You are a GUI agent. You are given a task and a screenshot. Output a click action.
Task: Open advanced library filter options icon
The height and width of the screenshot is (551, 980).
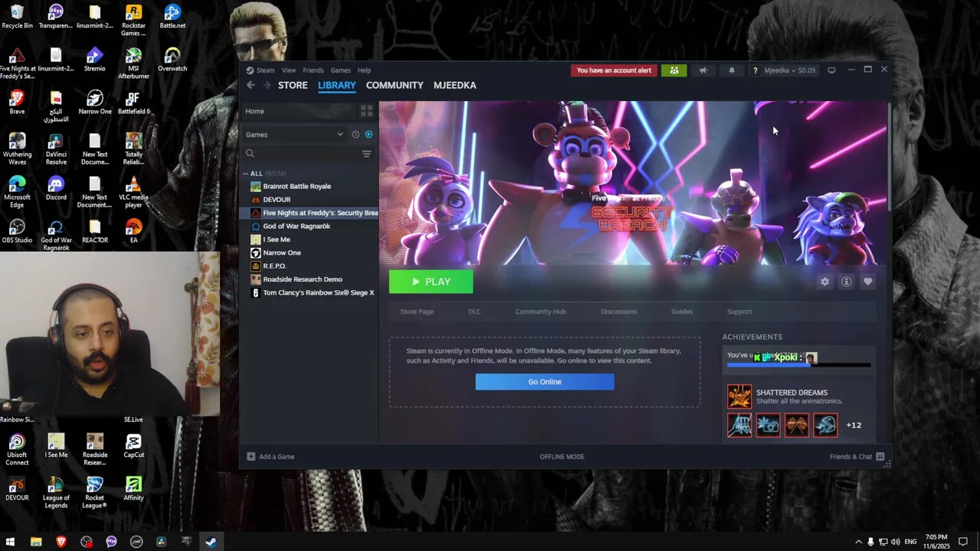[x=366, y=154]
